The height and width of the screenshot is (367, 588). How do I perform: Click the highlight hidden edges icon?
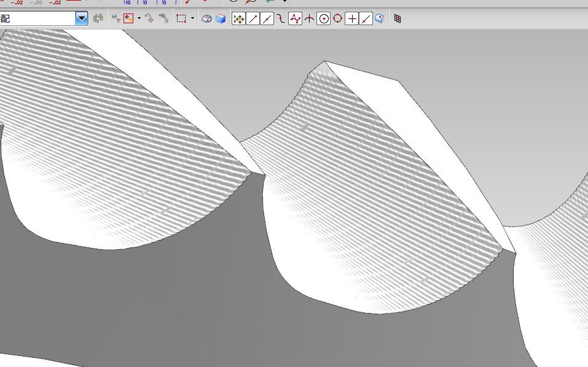206,18
